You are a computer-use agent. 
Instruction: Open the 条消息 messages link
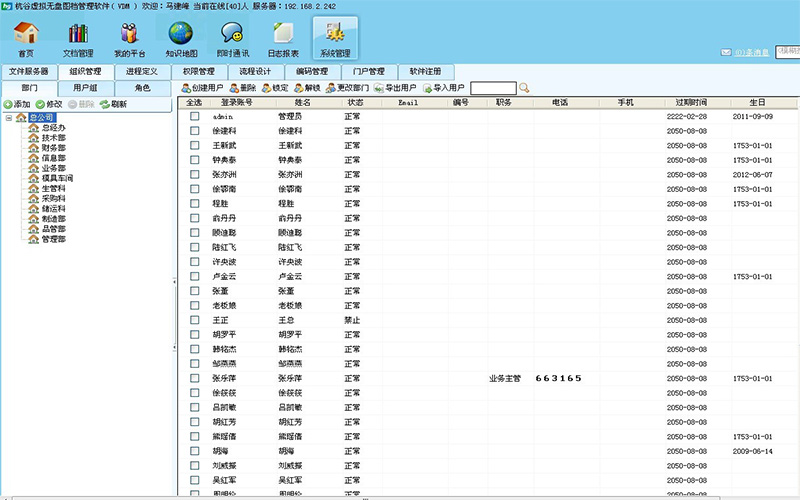click(x=751, y=52)
